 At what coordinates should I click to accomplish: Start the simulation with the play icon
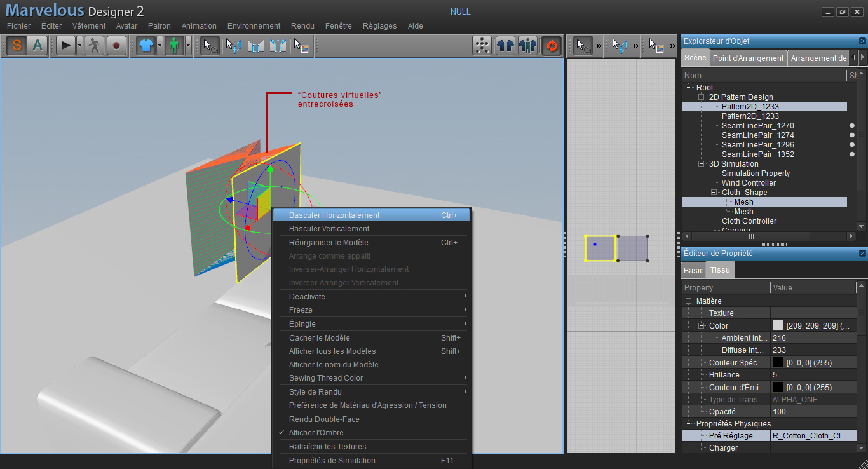tap(65, 46)
